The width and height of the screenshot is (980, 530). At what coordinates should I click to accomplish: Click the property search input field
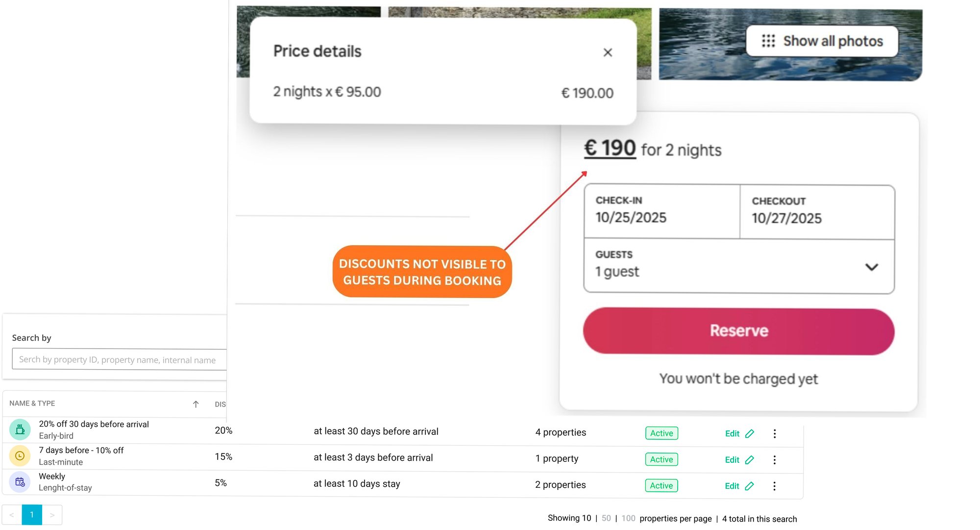point(119,360)
